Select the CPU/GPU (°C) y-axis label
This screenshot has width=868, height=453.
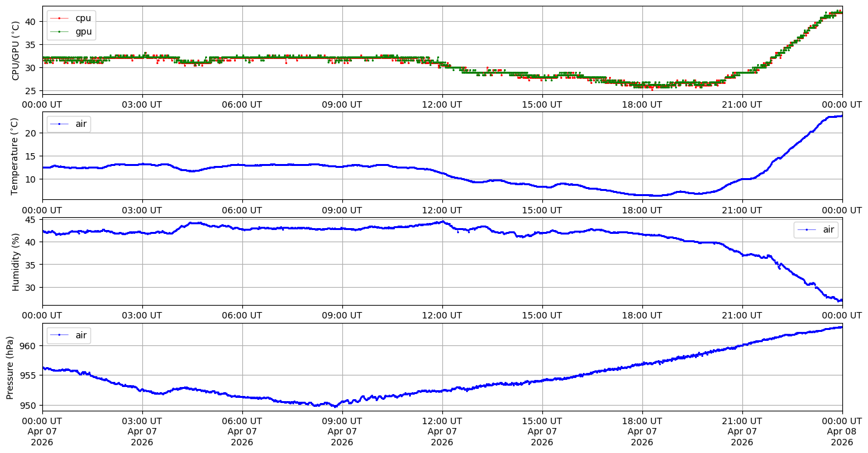click(16, 50)
